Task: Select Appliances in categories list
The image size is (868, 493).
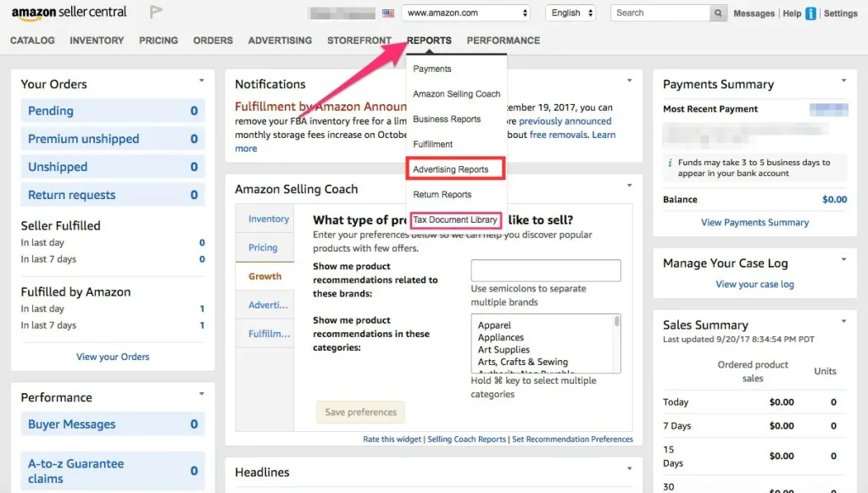Action: click(501, 337)
